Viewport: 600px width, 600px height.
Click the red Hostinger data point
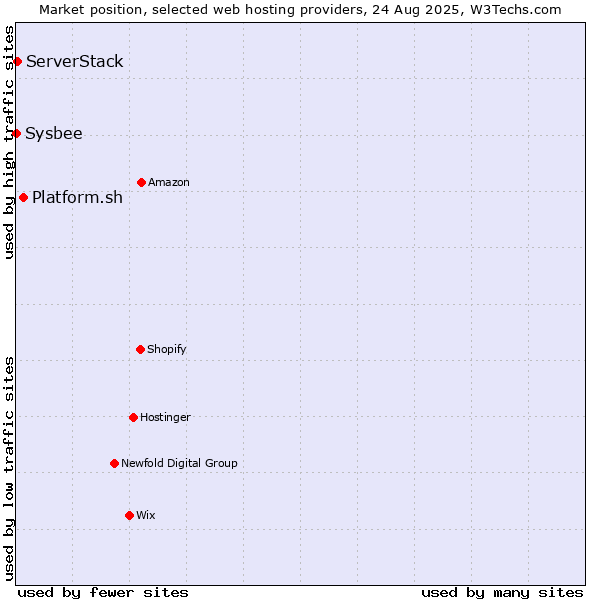coord(134,417)
